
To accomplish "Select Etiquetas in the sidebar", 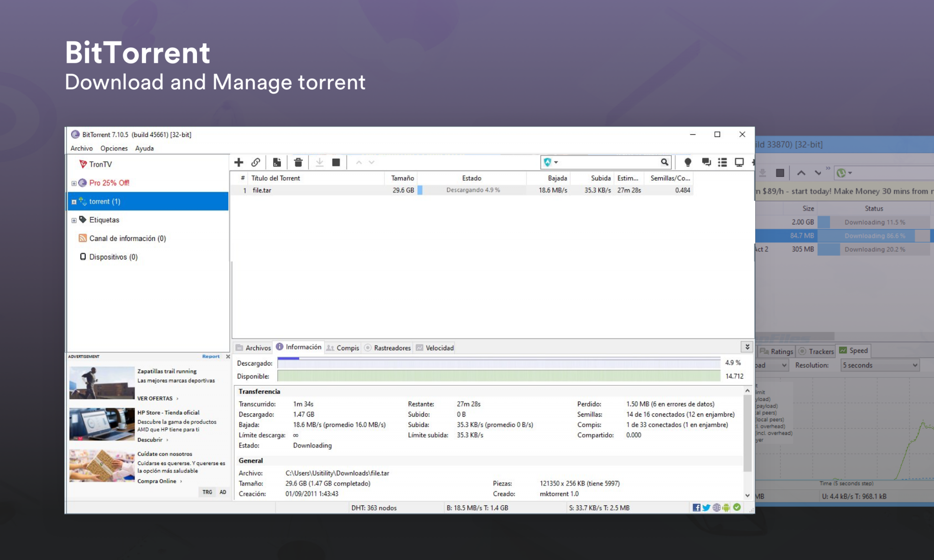I will (x=104, y=220).
